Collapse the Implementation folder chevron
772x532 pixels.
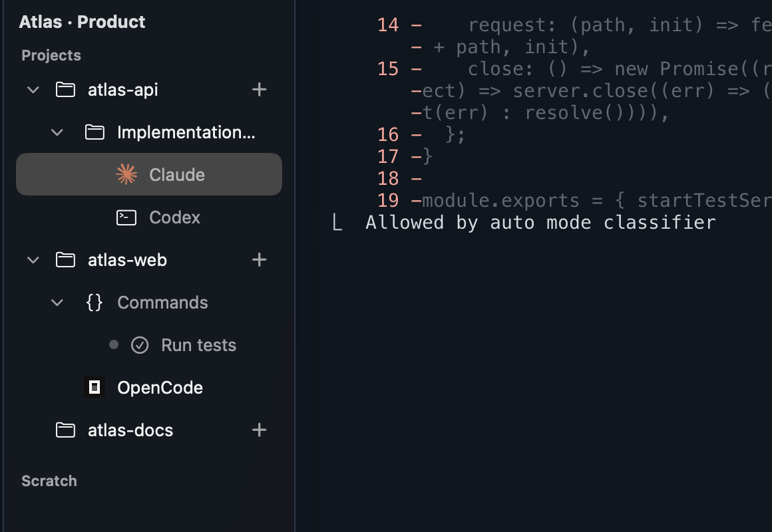click(x=57, y=132)
